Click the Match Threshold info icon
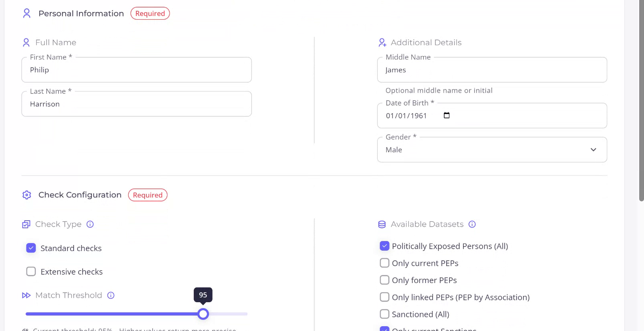644x331 pixels. [x=111, y=295]
